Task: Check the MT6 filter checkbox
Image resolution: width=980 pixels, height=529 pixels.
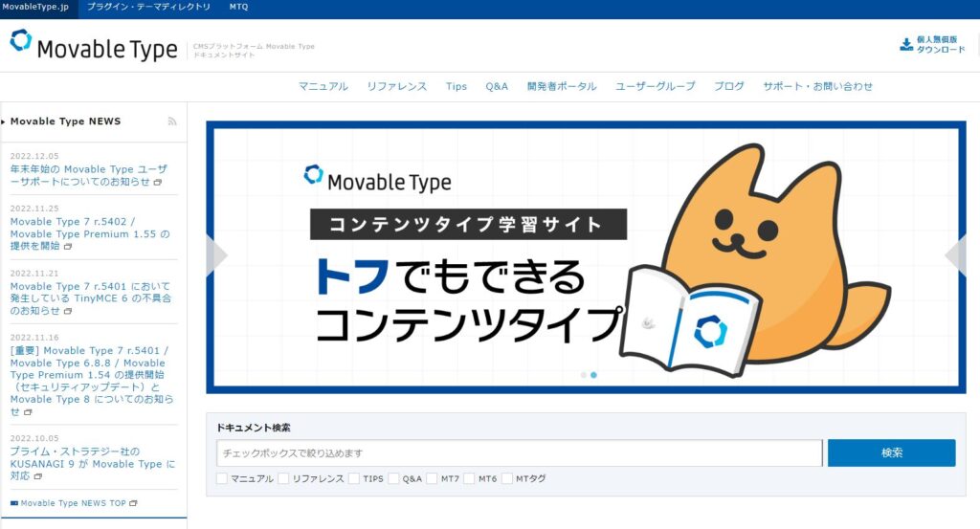Action: [469, 478]
